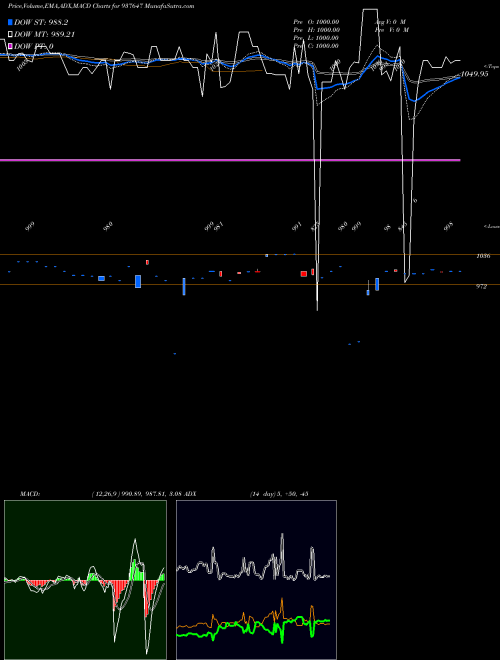The height and width of the screenshot is (660, 500).
Task: Click the chart title mentioning MunafaSutra.com
Action: (101, 6)
